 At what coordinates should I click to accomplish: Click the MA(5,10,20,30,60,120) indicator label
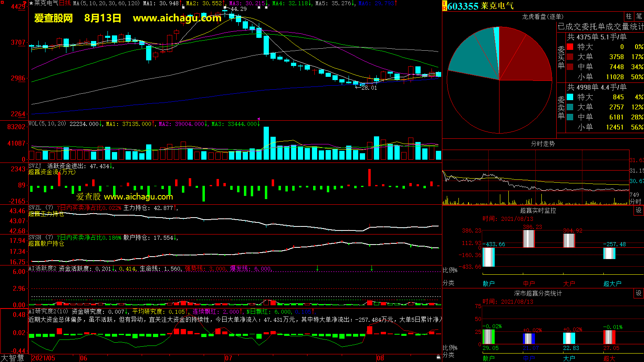[x=106, y=3]
